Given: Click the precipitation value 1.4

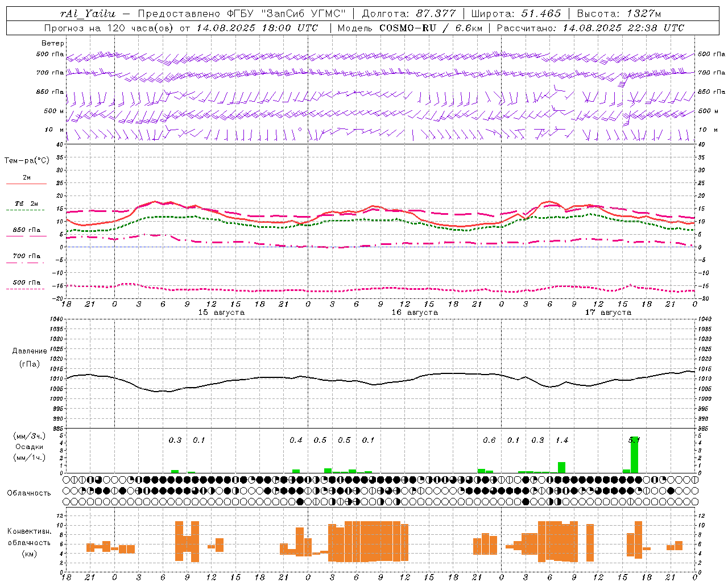Looking at the screenshot, I should (x=561, y=440).
